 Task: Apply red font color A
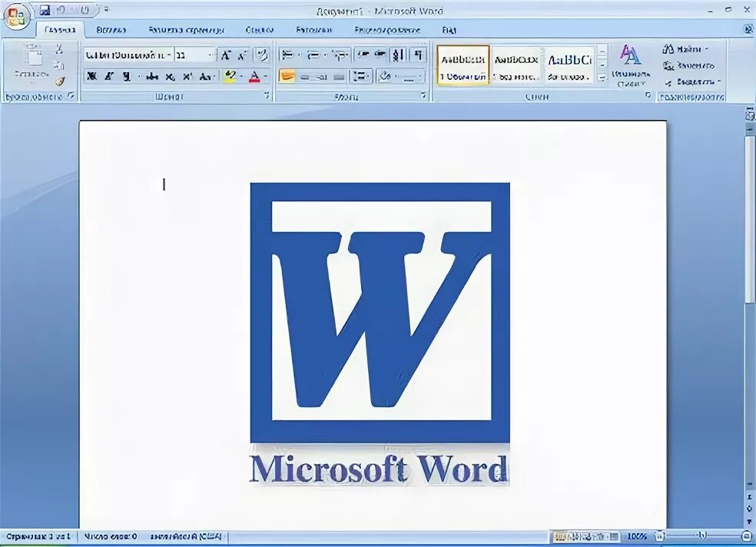[254, 76]
